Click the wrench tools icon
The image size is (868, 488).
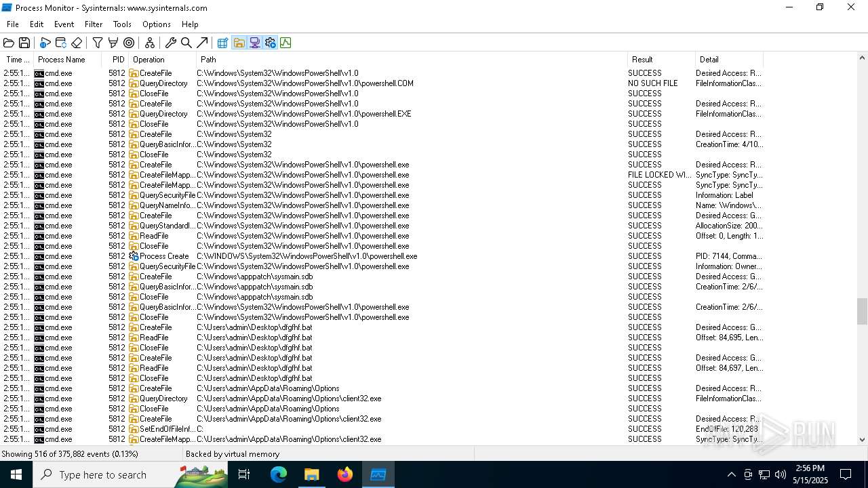(x=171, y=43)
